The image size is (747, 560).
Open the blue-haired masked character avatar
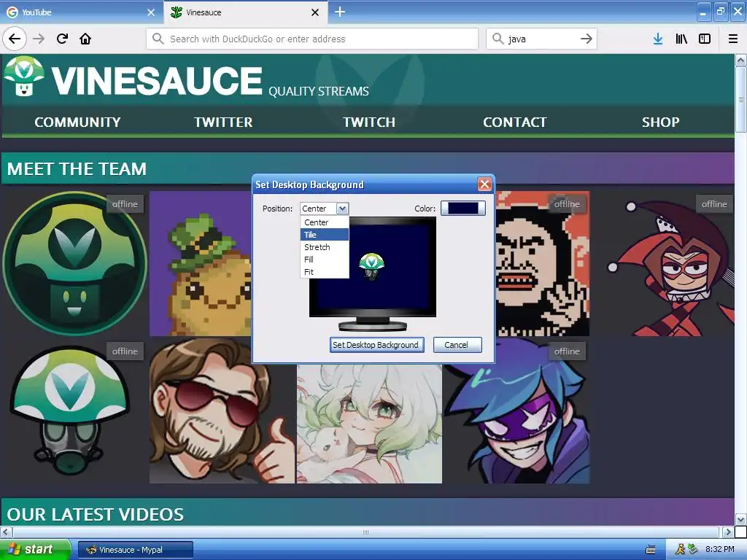(517, 411)
